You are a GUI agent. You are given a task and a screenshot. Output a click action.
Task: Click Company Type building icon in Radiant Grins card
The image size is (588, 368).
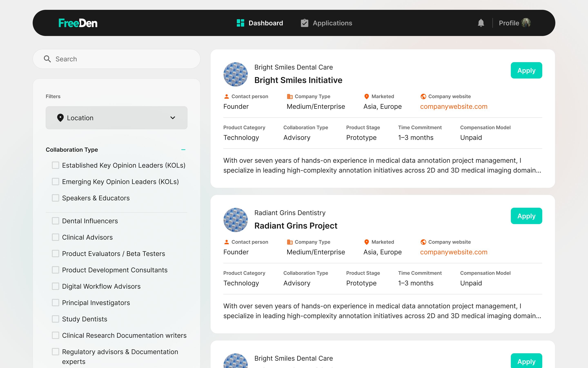[290, 242]
